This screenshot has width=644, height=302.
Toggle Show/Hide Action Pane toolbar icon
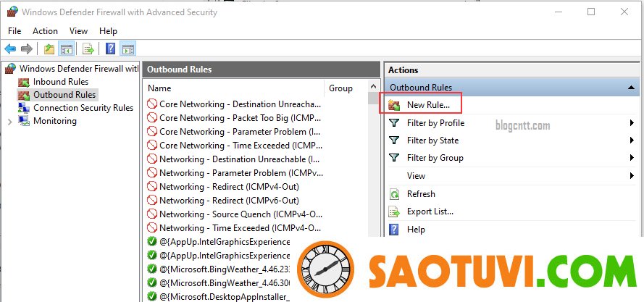point(127,49)
